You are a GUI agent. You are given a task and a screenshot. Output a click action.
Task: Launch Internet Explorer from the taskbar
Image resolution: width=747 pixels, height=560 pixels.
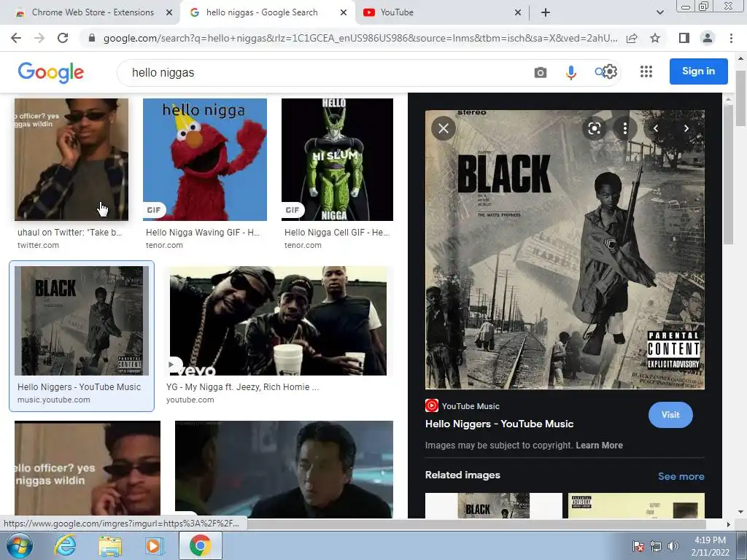tap(65, 545)
